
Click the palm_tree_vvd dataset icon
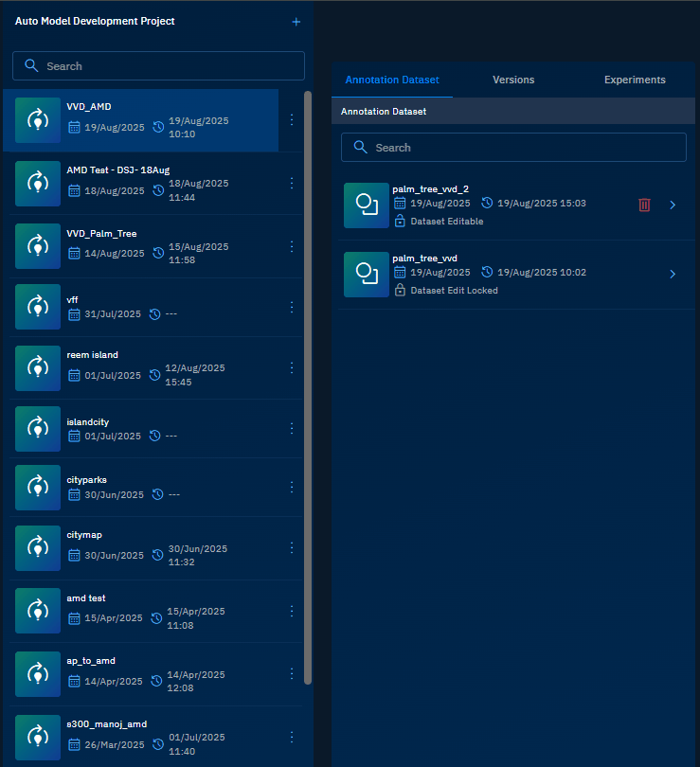click(366, 275)
